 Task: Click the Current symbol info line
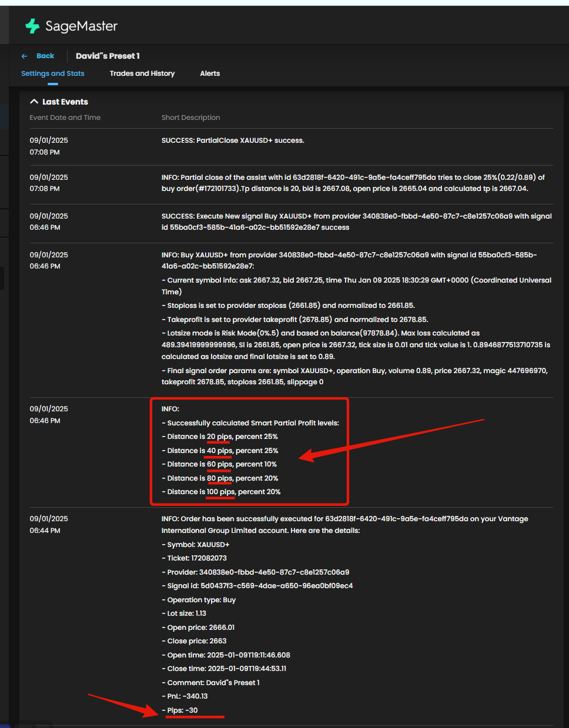click(x=357, y=286)
